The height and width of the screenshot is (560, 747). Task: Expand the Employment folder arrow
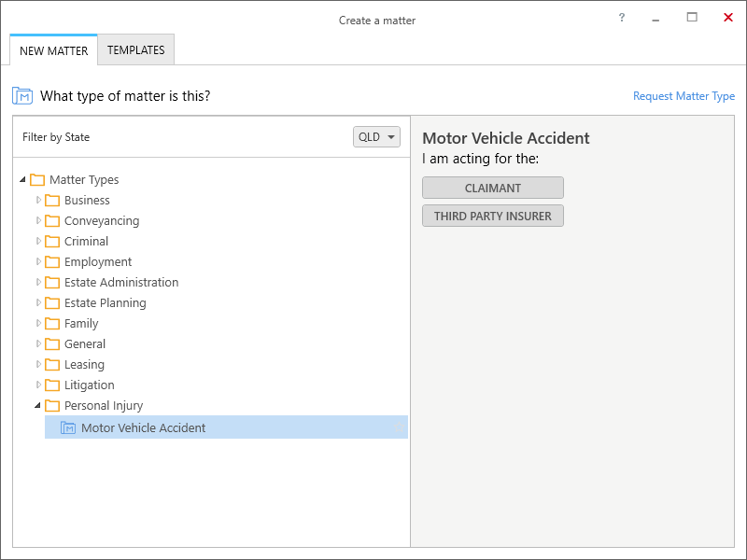pyautogui.click(x=38, y=261)
